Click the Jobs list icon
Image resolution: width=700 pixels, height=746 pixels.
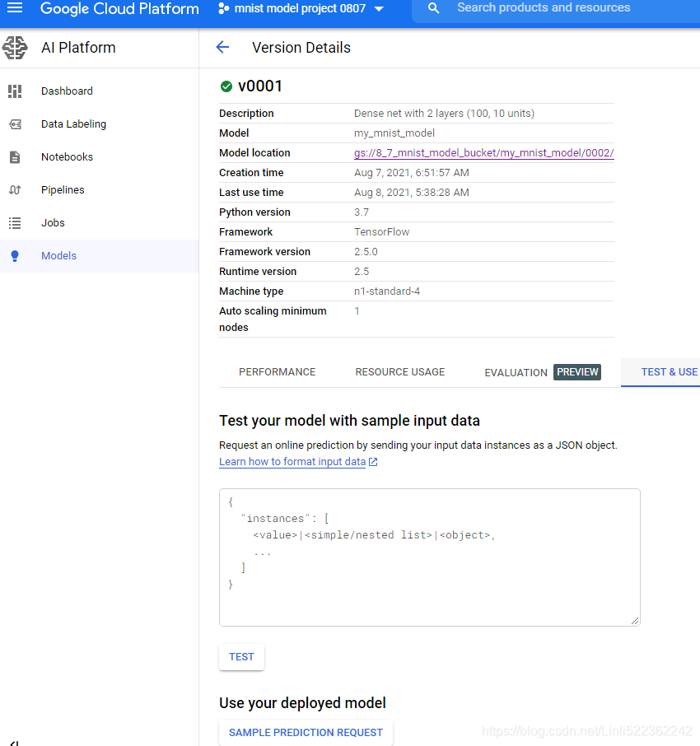click(x=15, y=222)
